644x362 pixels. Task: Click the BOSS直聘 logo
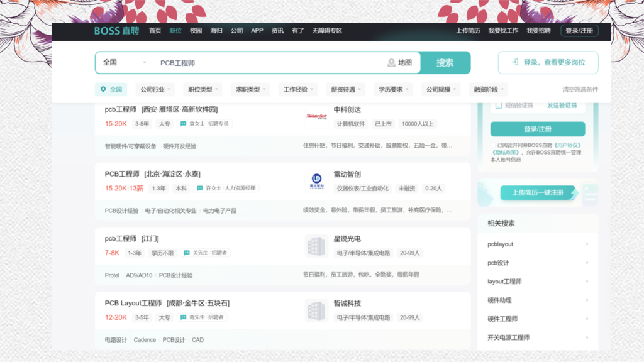(x=116, y=31)
